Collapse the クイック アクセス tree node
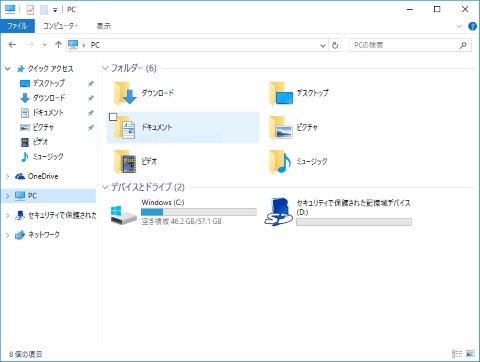The image size is (480, 362). pyautogui.click(x=8, y=69)
